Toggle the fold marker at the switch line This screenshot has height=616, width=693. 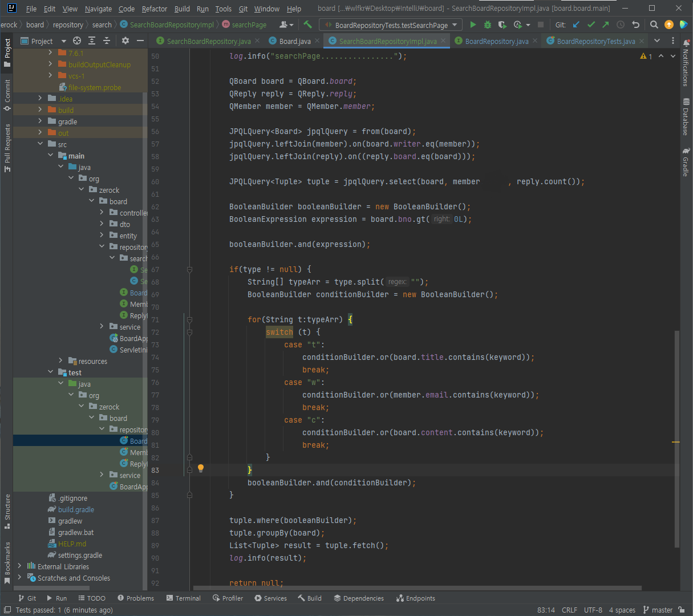pyautogui.click(x=189, y=333)
